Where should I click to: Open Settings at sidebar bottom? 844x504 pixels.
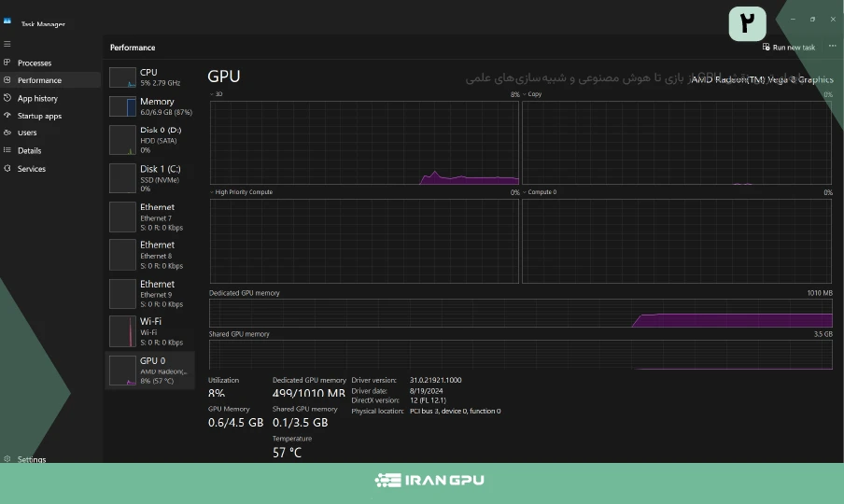[x=31, y=459]
